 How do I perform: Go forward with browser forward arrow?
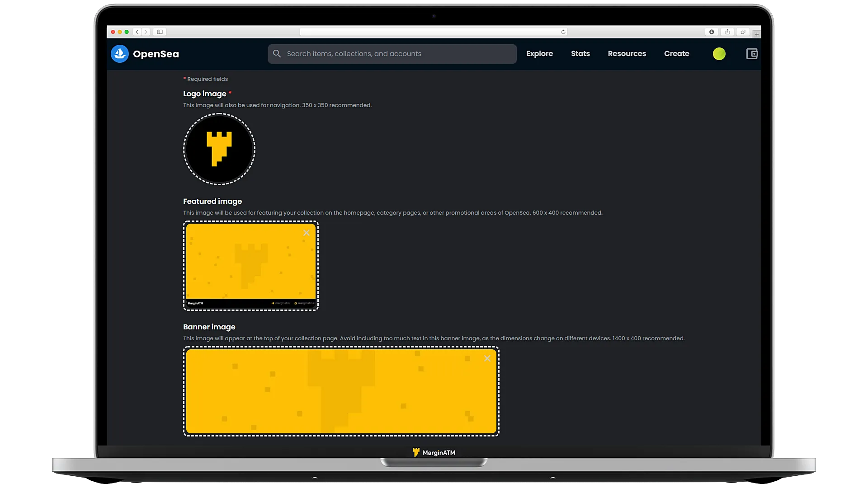pyautogui.click(x=146, y=32)
